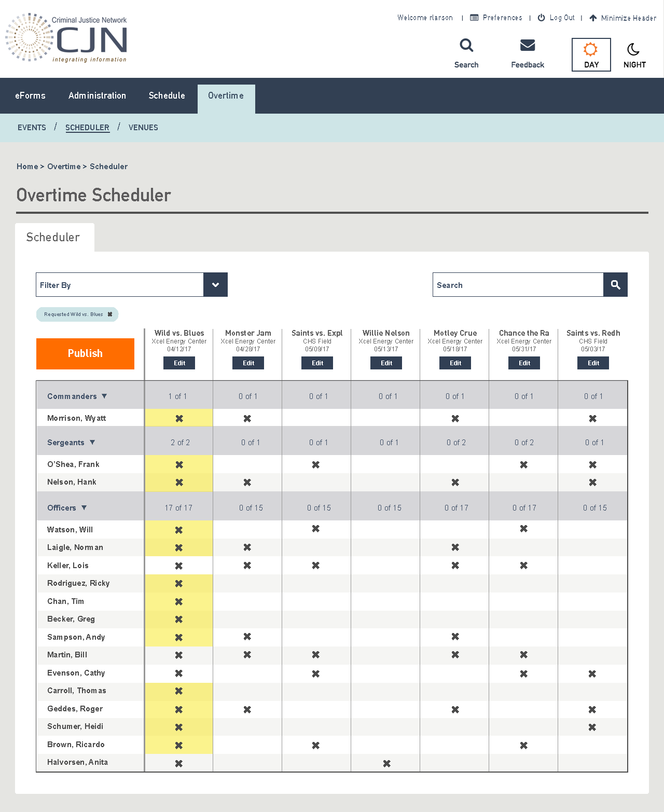Click the orange Publish button
664x812 pixels.
tap(85, 354)
